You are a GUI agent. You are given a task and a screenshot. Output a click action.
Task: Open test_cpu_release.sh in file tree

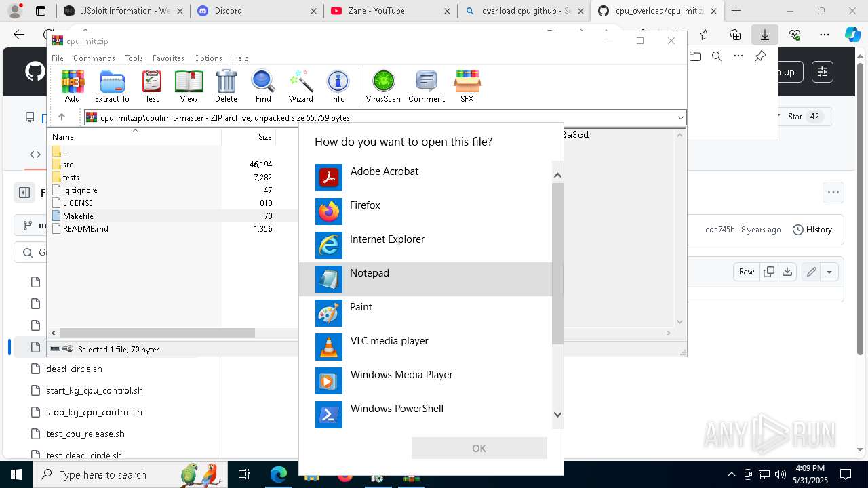(85, 434)
